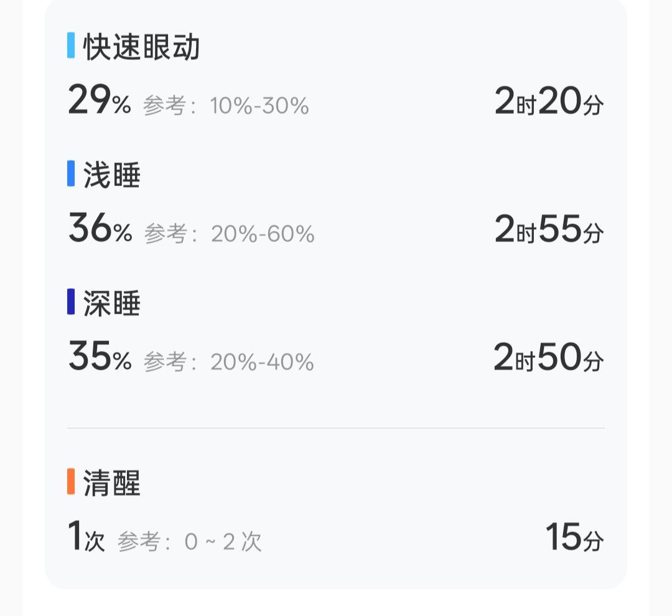
Task: Tap the 浅睡 heading
Action: tap(112, 175)
